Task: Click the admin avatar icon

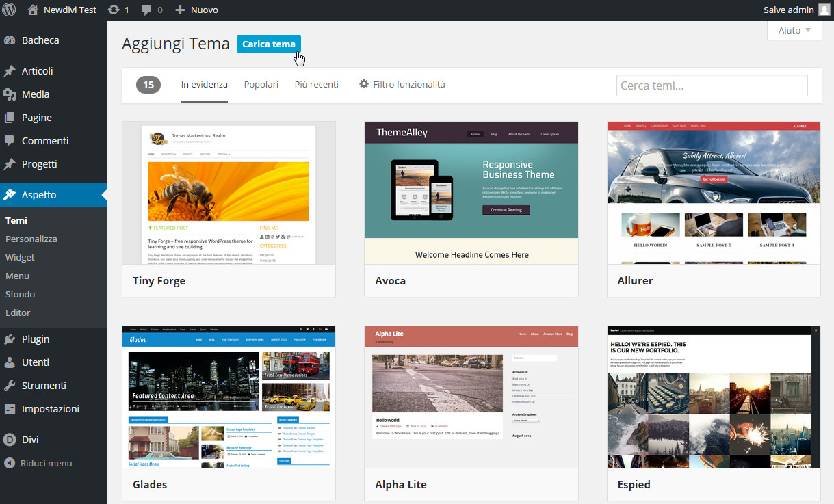Action: [x=824, y=10]
